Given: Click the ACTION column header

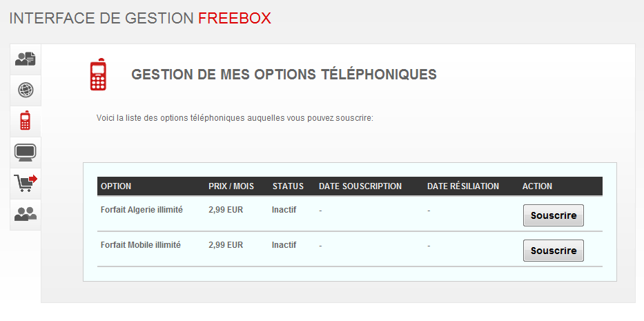Looking at the screenshot, I should pos(537,186).
